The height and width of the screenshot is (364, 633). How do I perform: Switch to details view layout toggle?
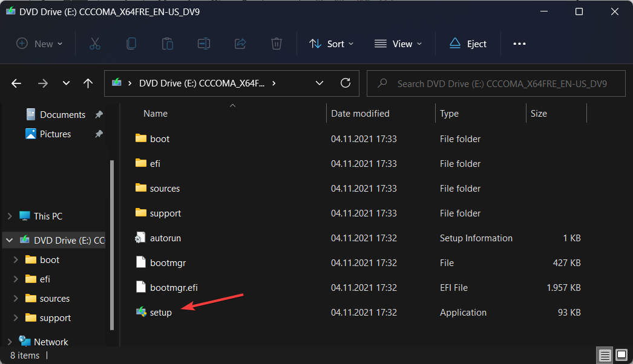pos(604,355)
